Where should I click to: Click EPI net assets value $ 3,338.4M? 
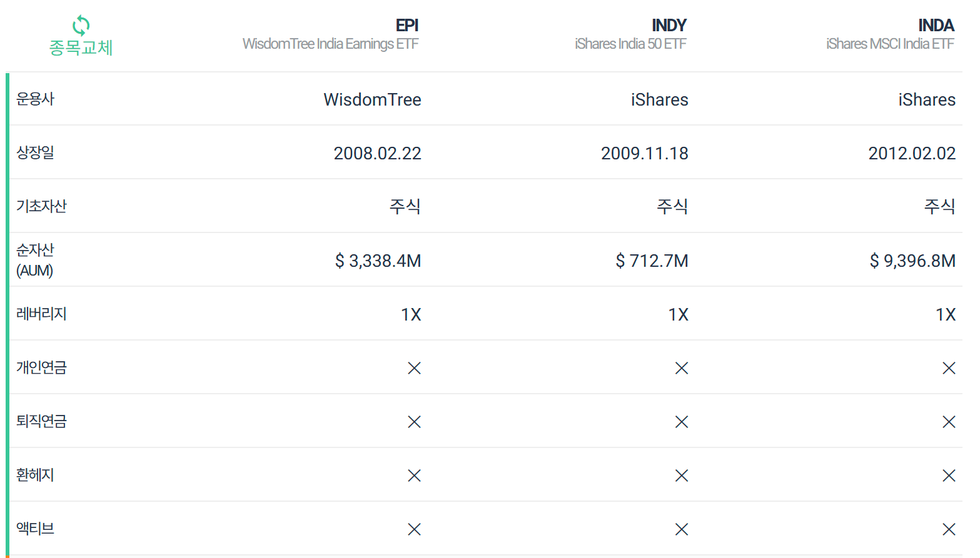point(378,261)
